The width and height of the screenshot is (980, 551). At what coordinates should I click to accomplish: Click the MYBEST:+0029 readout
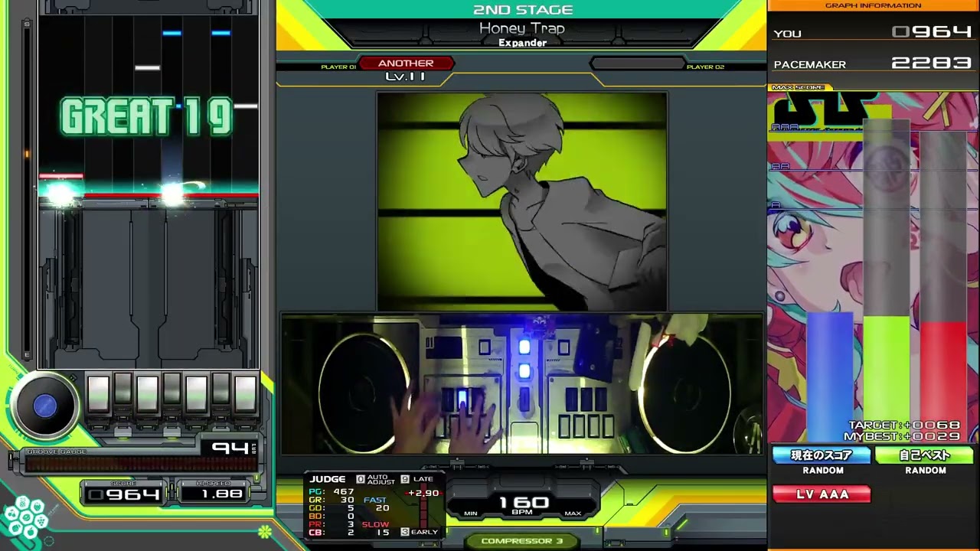tap(902, 436)
